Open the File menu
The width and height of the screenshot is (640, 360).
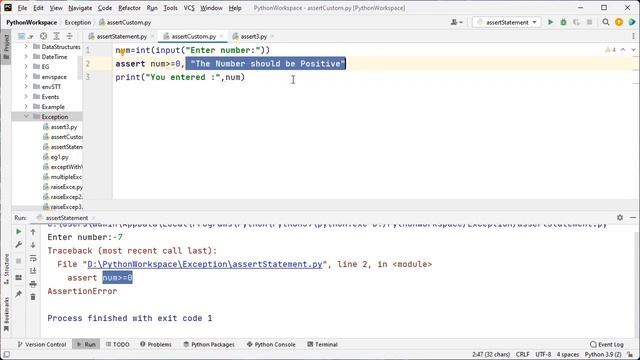pos(22,8)
